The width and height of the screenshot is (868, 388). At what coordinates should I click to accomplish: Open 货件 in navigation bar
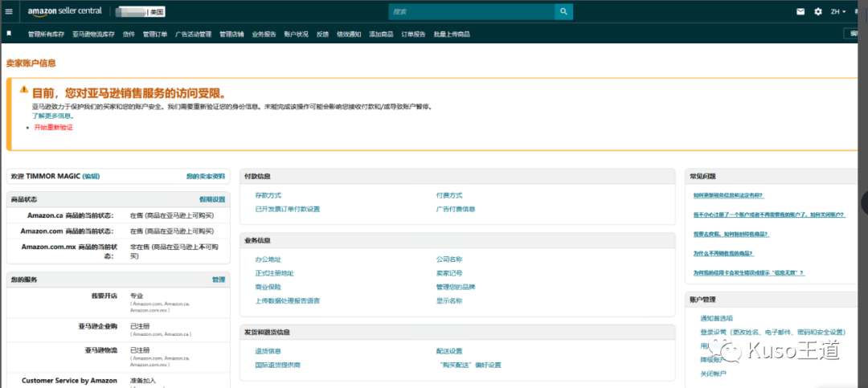[129, 35]
